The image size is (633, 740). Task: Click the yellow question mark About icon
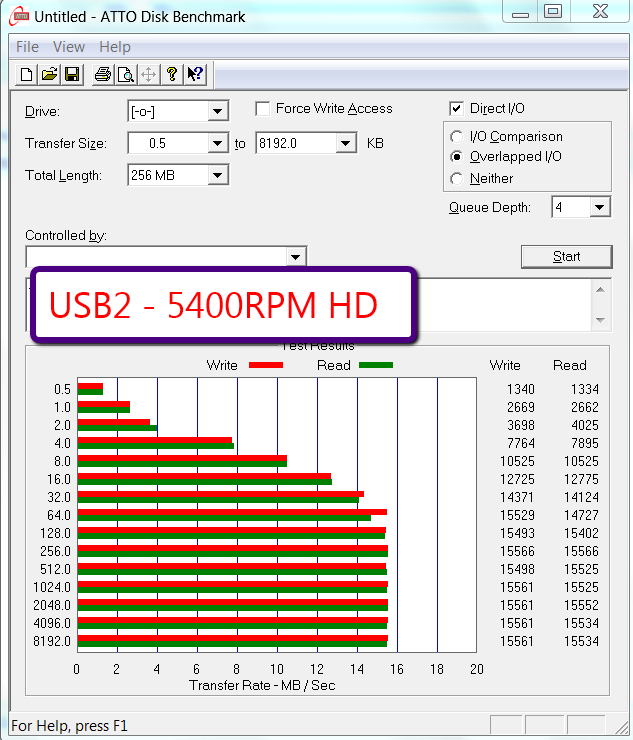[x=172, y=75]
